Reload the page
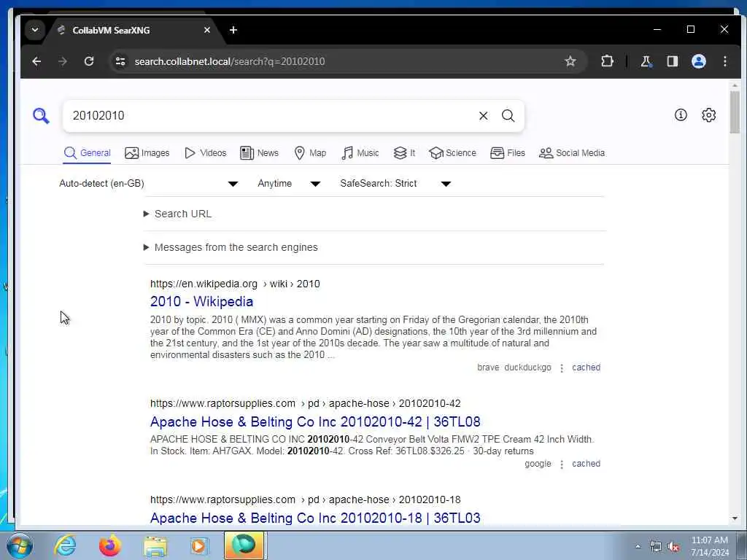 [88, 61]
